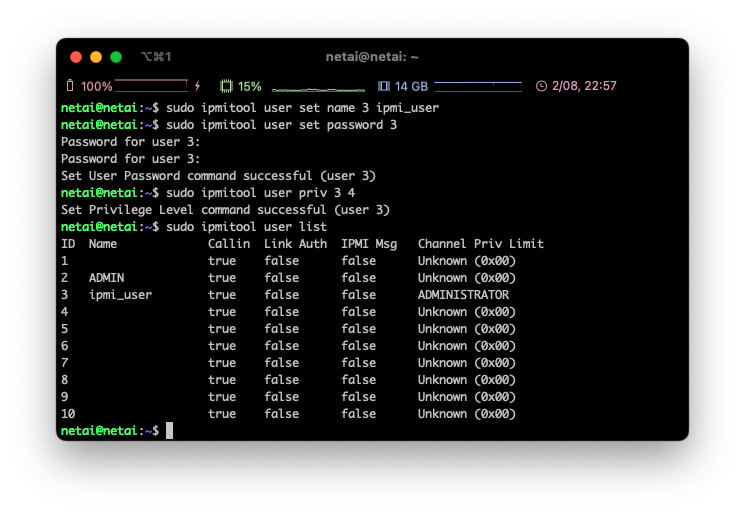Screen dimensions: 745x515
Task: Click the Callin column header
Action: point(229,244)
